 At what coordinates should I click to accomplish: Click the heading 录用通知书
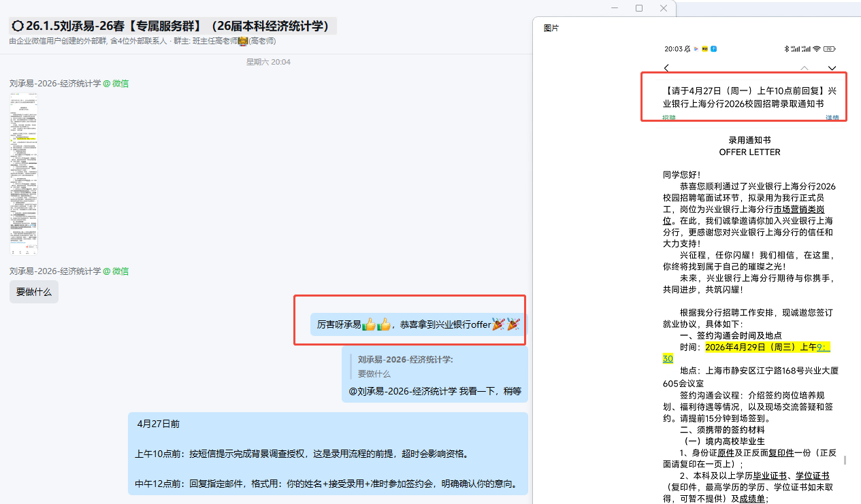point(749,140)
